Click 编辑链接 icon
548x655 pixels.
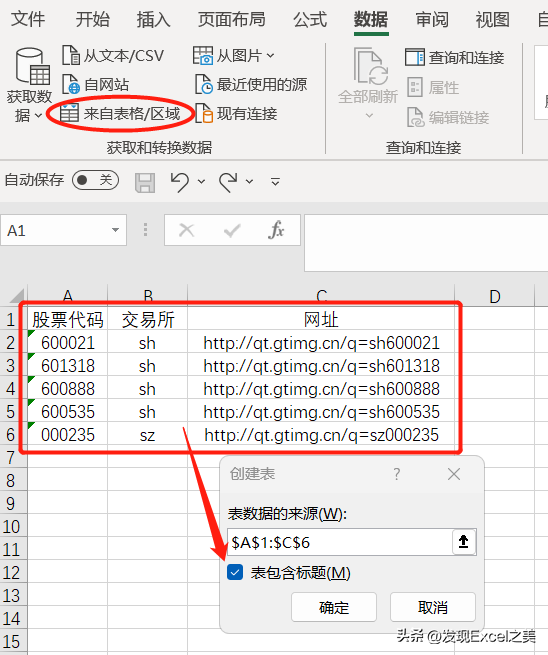[416, 117]
